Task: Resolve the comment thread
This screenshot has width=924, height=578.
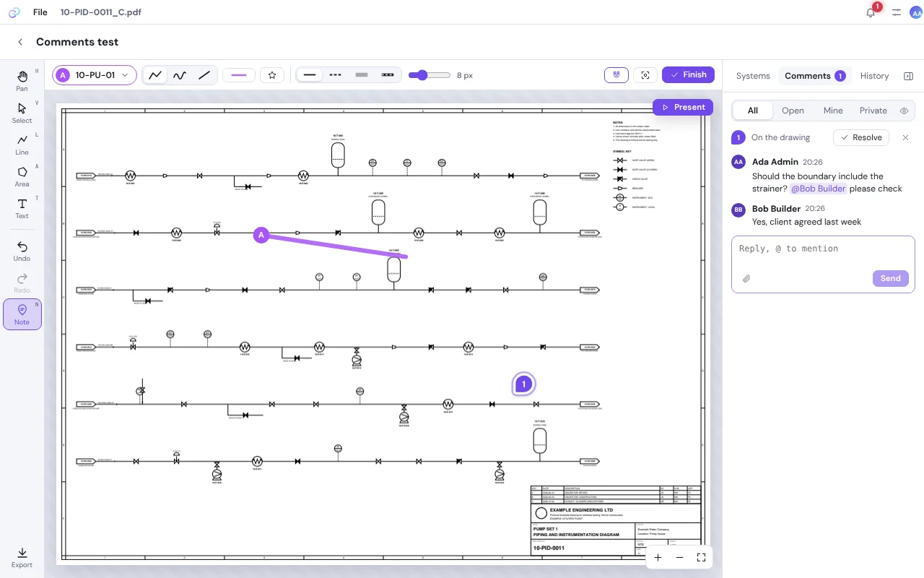Action: pos(861,137)
